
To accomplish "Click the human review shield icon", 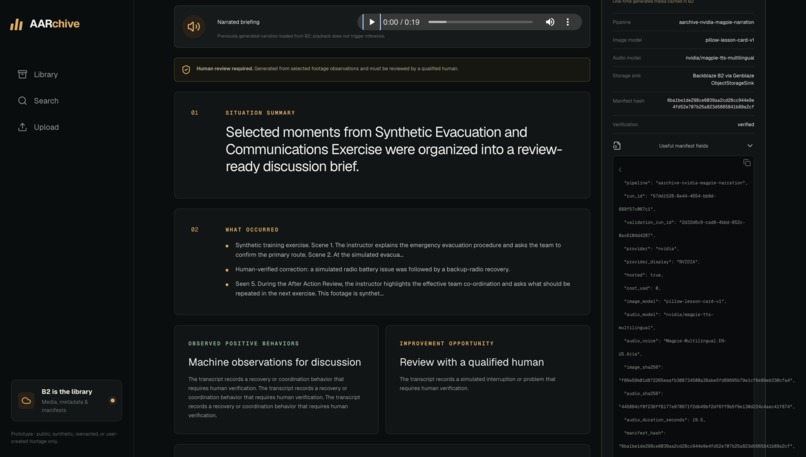I will point(186,69).
